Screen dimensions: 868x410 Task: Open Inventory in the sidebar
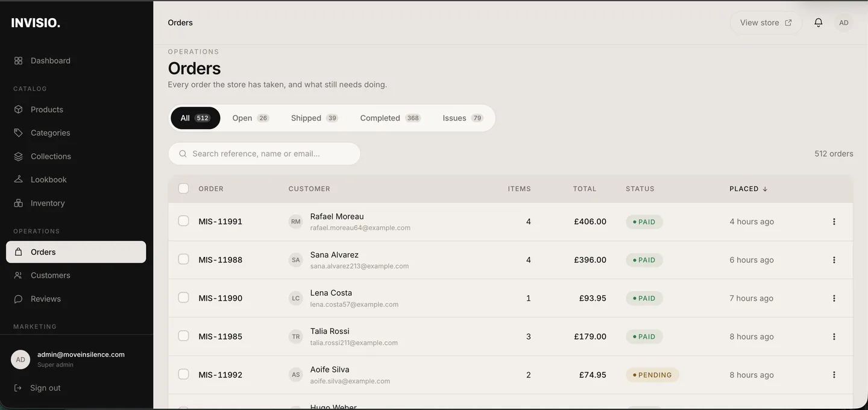(76, 203)
